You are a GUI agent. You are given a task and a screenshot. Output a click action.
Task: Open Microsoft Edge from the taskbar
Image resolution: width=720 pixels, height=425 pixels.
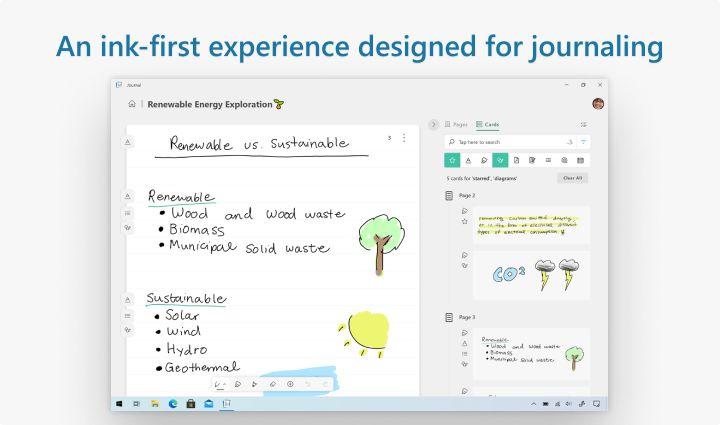tap(173, 404)
